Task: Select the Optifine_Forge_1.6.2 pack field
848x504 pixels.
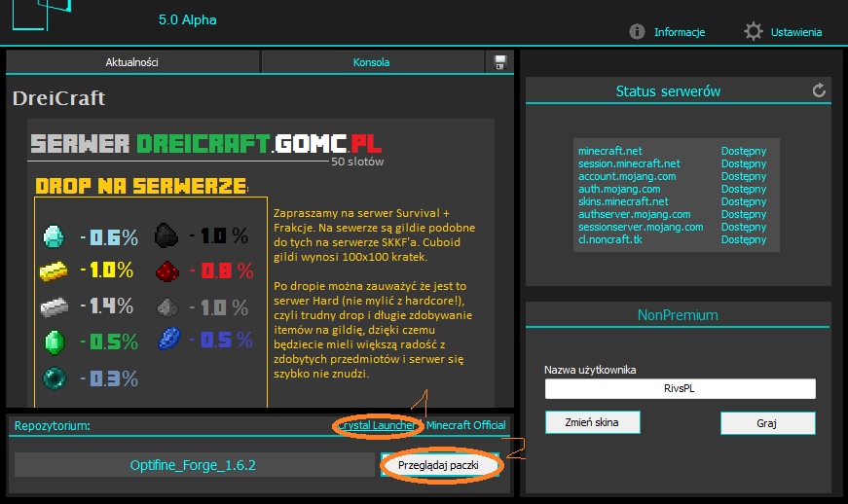Action: pos(194,465)
